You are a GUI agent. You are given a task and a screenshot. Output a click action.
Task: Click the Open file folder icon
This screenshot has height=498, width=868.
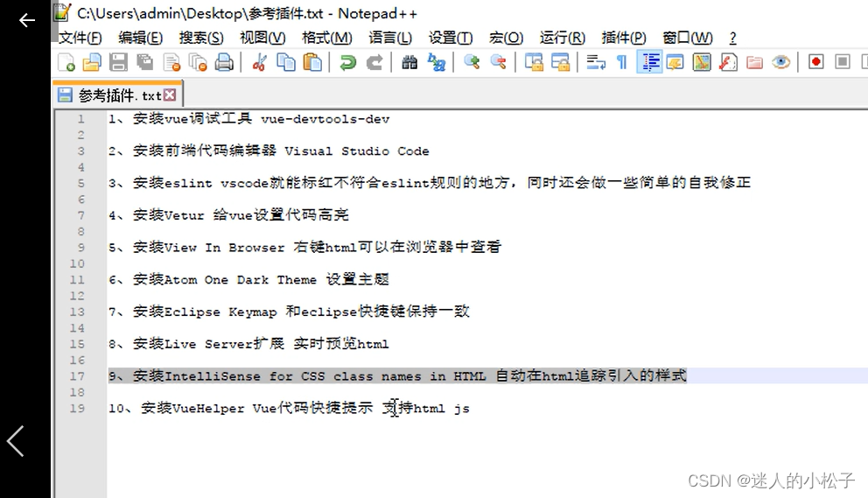(92, 62)
